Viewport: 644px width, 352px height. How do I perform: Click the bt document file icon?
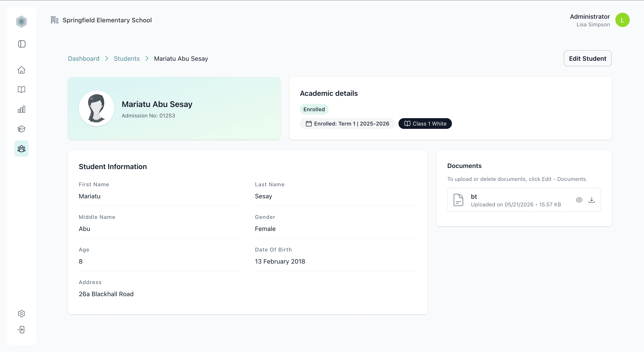(x=458, y=200)
